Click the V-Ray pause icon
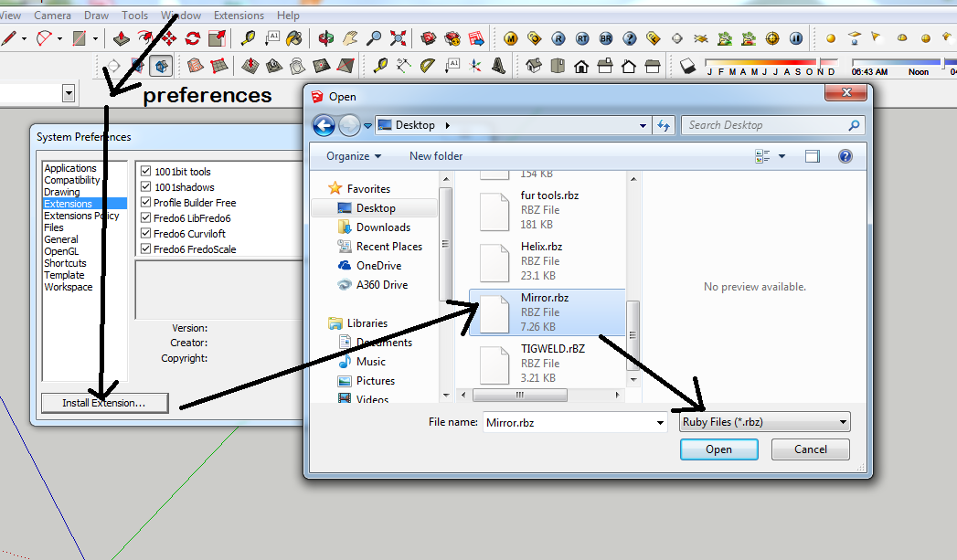The image size is (957, 560). pyautogui.click(x=796, y=39)
